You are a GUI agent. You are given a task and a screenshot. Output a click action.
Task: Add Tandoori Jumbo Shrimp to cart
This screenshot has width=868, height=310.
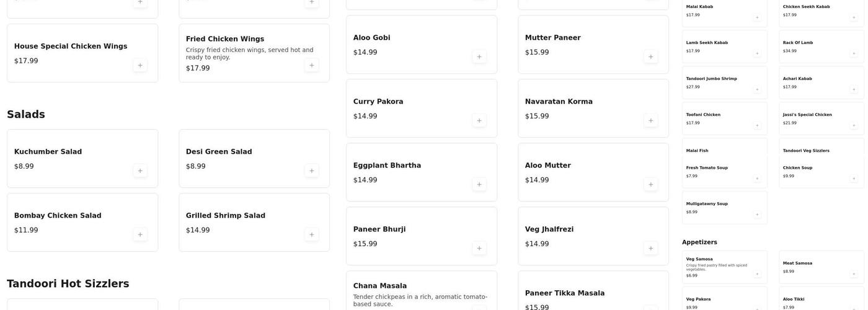click(756, 89)
